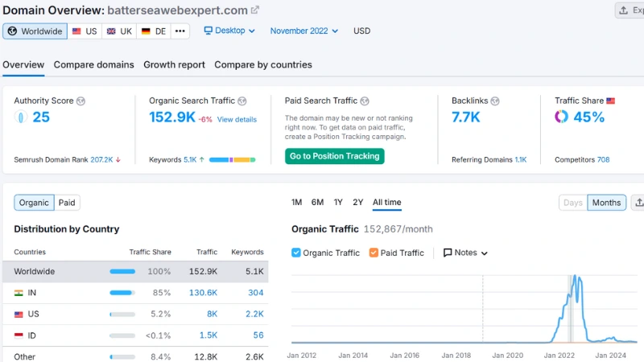Viewport: 644px width, 362px height.
Task: Click US flag in distribution table
Action: 19,315
